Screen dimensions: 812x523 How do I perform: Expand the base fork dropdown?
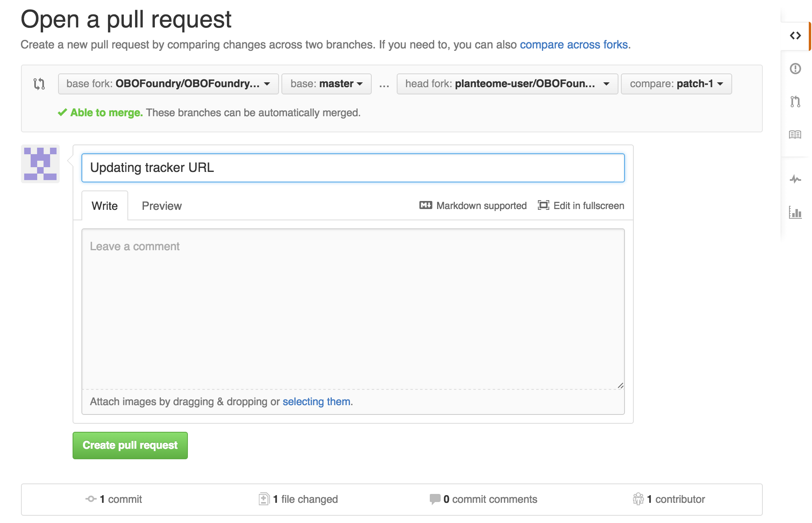click(x=168, y=84)
